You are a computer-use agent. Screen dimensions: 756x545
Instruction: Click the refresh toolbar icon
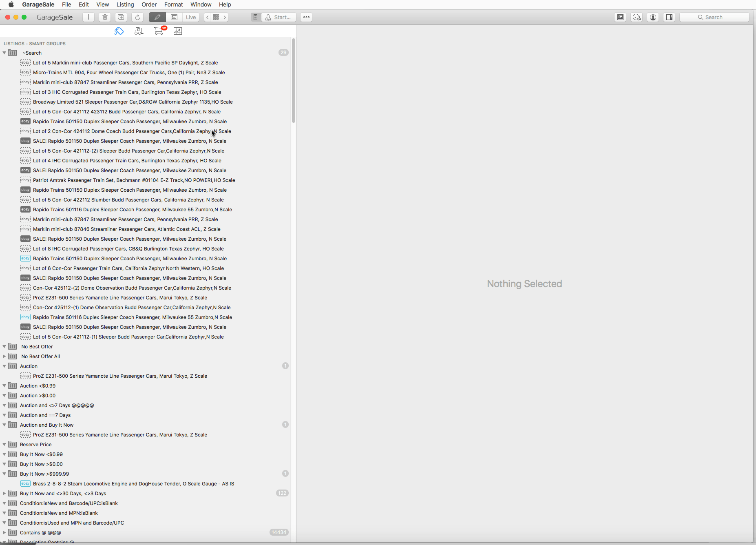pos(137,17)
